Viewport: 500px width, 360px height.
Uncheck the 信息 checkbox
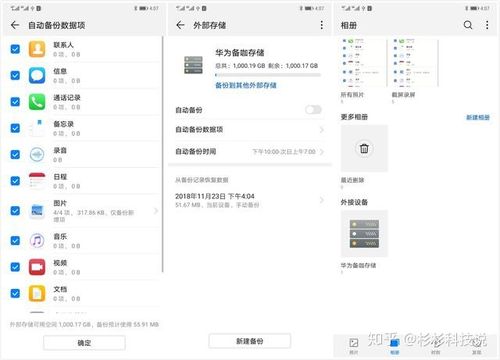click(15, 75)
